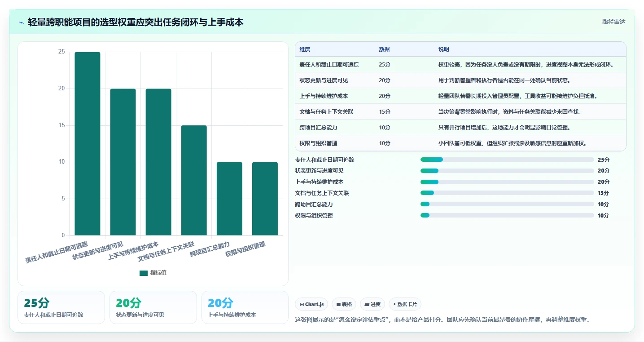Select the 数据卡片 tag chip
The width and height of the screenshot is (644, 342).
pos(405,304)
